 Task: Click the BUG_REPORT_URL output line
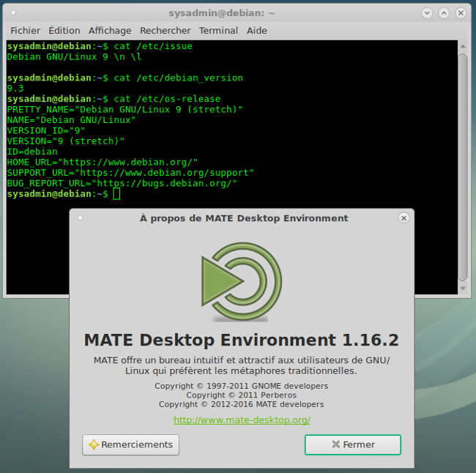pyautogui.click(x=122, y=183)
